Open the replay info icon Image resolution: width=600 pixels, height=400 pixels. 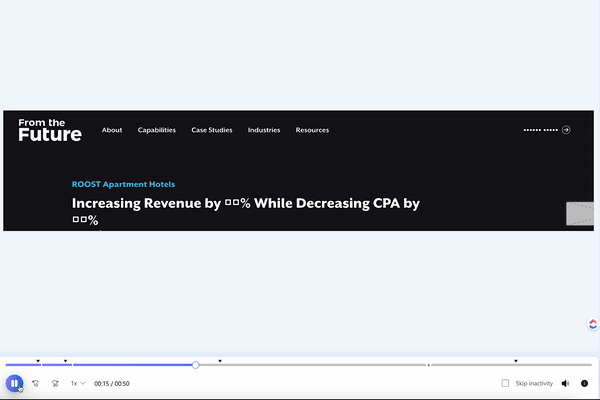pos(584,383)
